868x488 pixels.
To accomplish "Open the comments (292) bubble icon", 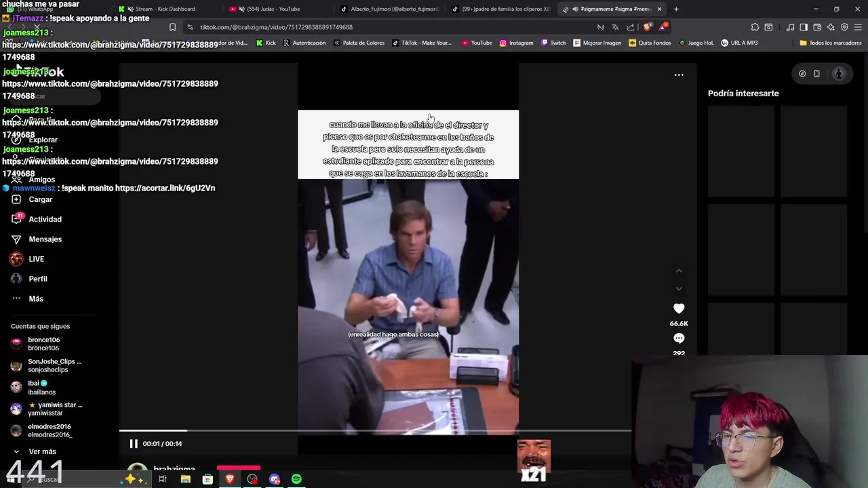I will tap(679, 338).
